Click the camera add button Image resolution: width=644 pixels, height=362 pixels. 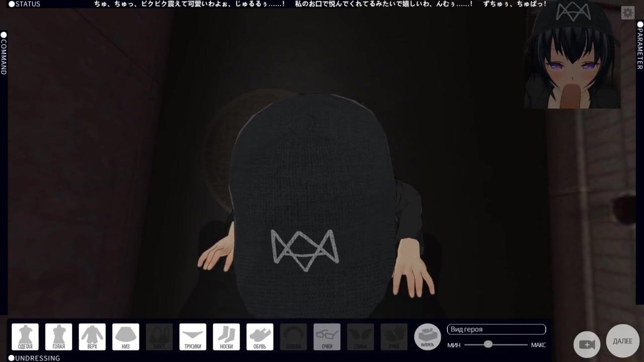tap(587, 344)
